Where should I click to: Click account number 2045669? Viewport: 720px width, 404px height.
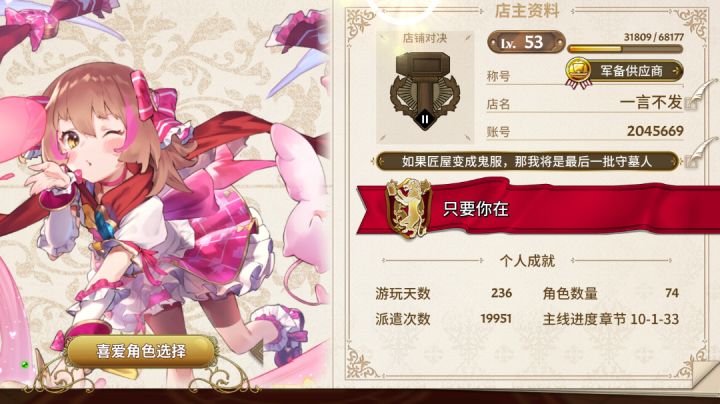click(x=655, y=131)
